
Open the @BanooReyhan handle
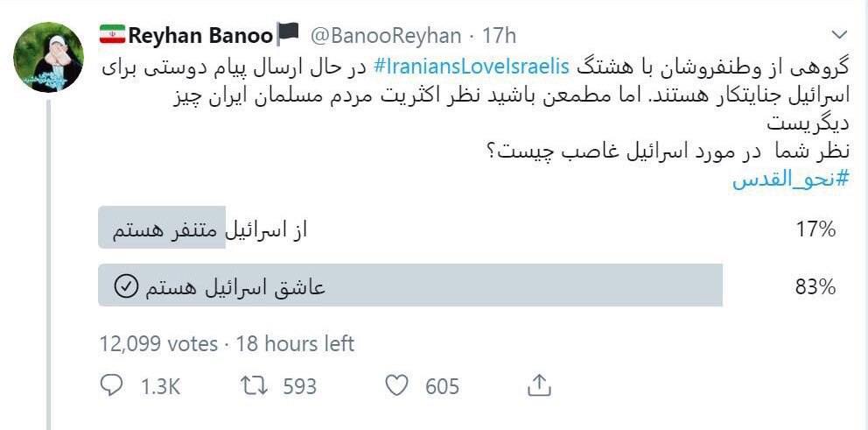pyautogui.click(x=385, y=35)
